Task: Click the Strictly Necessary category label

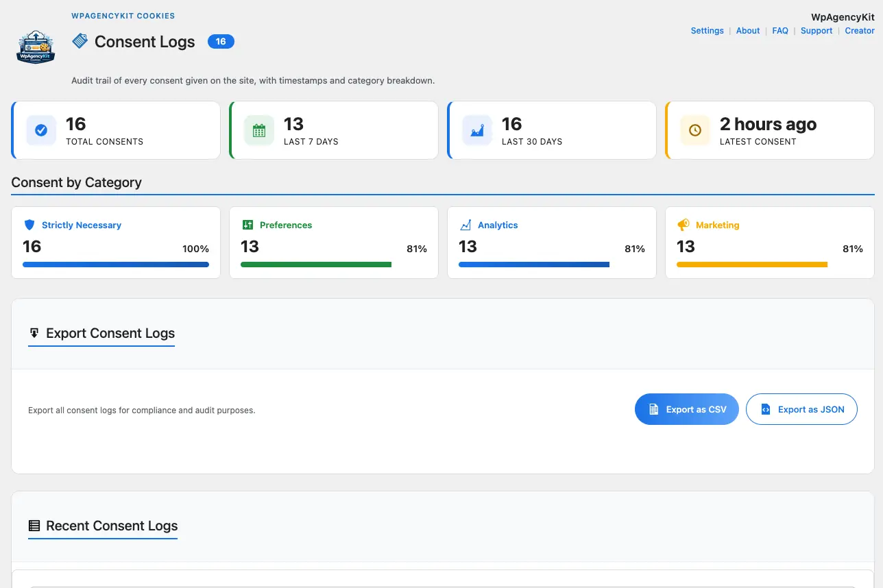Action: (82, 225)
